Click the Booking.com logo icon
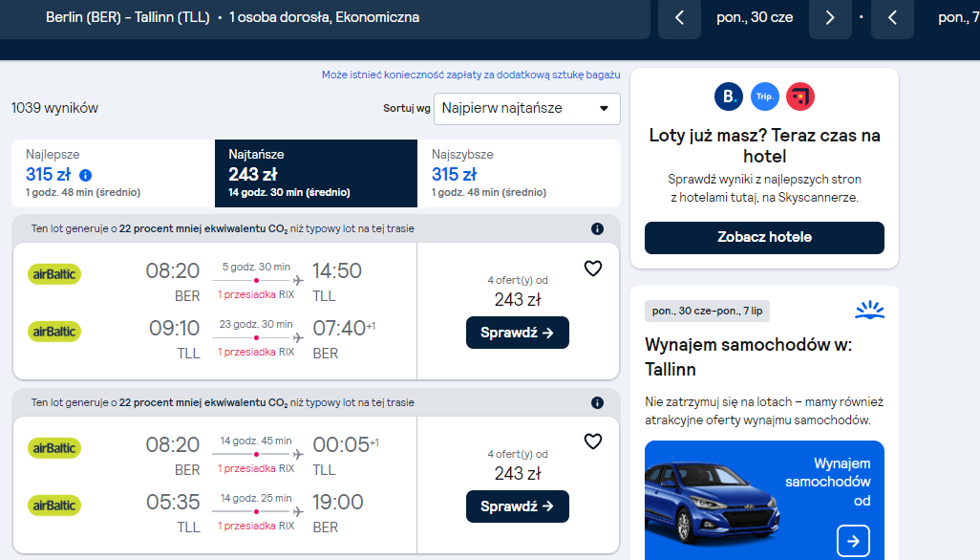 (729, 97)
